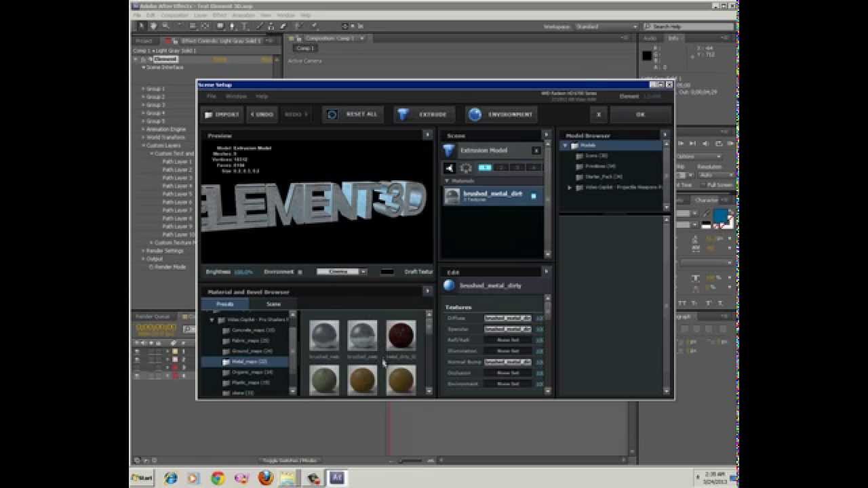Cancel Scene Setup with the X button
Screen dimensions: 868x488
click(598, 115)
